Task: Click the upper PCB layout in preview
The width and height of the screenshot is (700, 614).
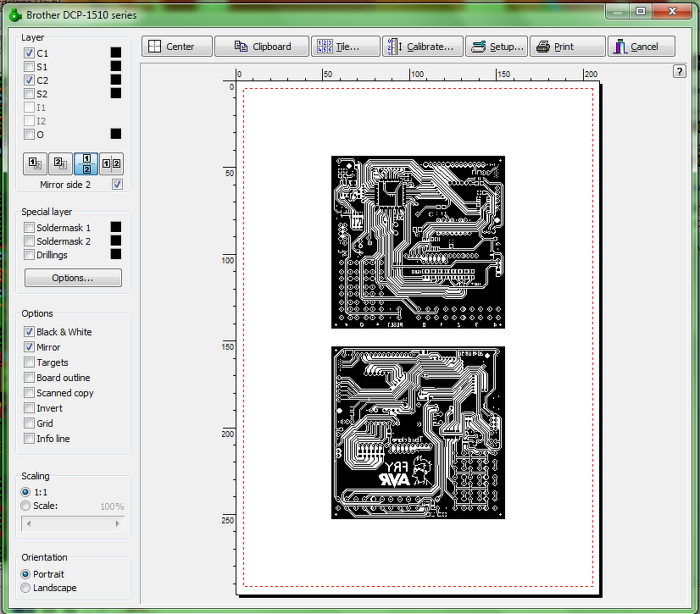Action: 418,242
